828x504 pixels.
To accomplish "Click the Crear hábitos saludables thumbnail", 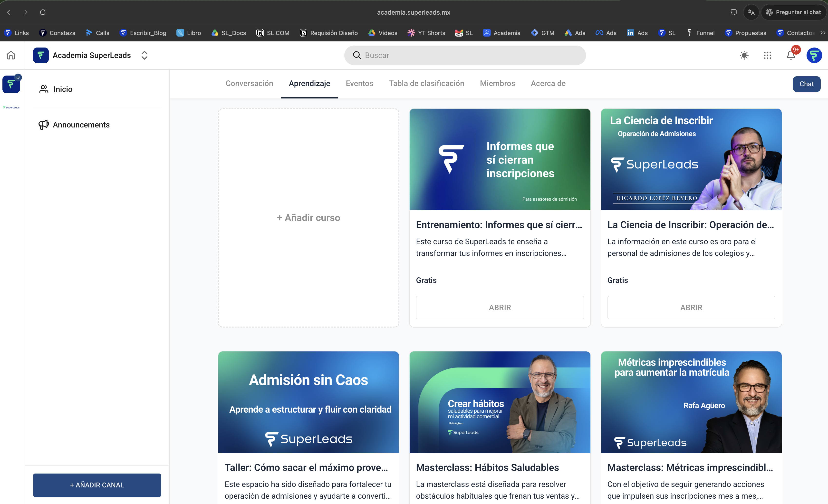I will click(500, 402).
